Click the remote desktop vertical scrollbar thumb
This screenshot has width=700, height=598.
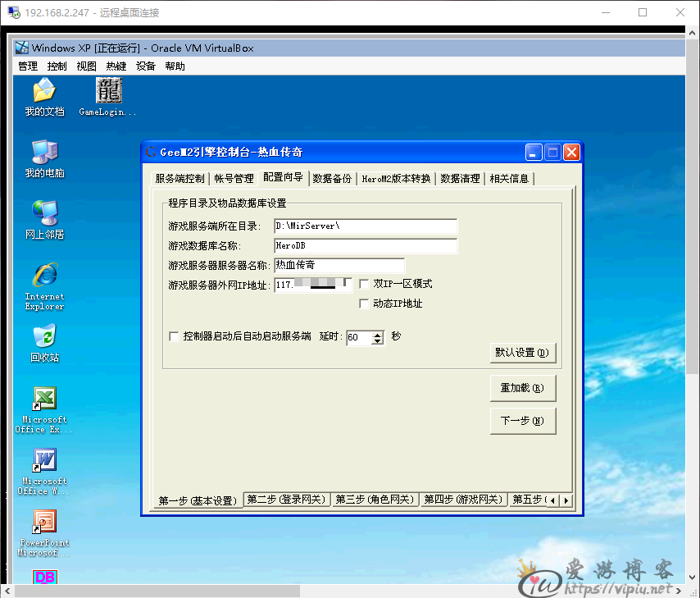(692, 207)
